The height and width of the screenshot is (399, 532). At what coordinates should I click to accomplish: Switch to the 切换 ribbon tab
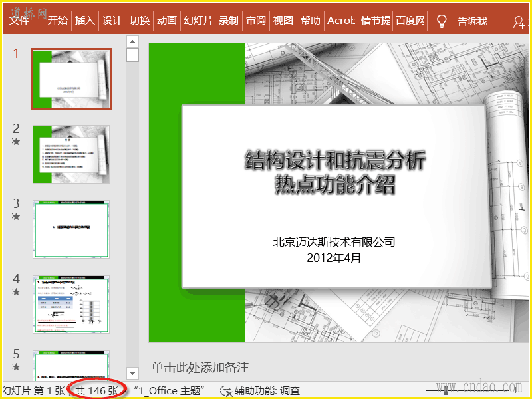[140, 21]
